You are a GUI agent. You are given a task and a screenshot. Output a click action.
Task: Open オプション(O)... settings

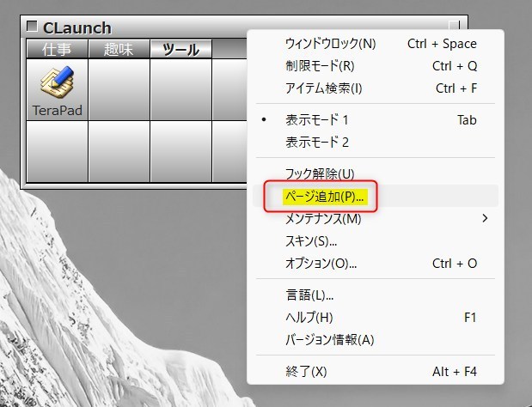click(x=376, y=264)
